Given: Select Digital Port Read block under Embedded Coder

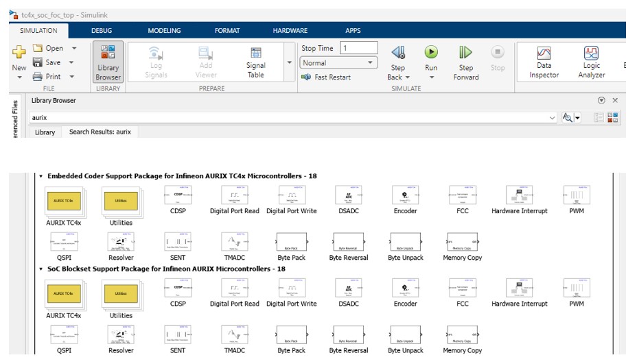Looking at the screenshot, I should click(x=234, y=199).
